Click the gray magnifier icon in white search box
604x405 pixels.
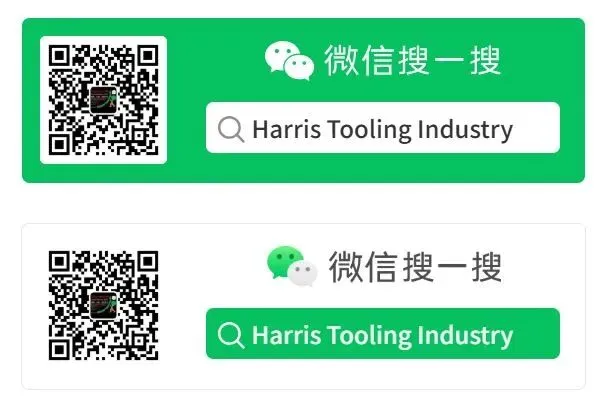(x=231, y=129)
